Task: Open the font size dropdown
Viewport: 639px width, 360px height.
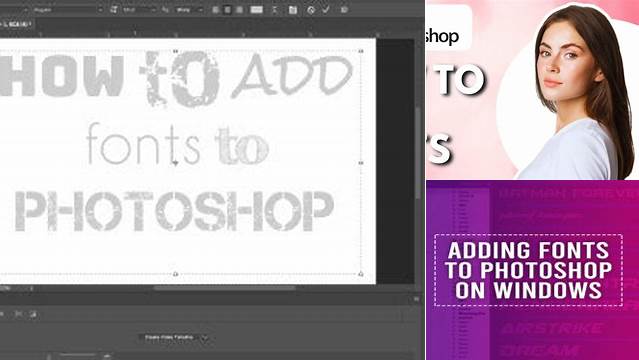Action: tap(139, 10)
